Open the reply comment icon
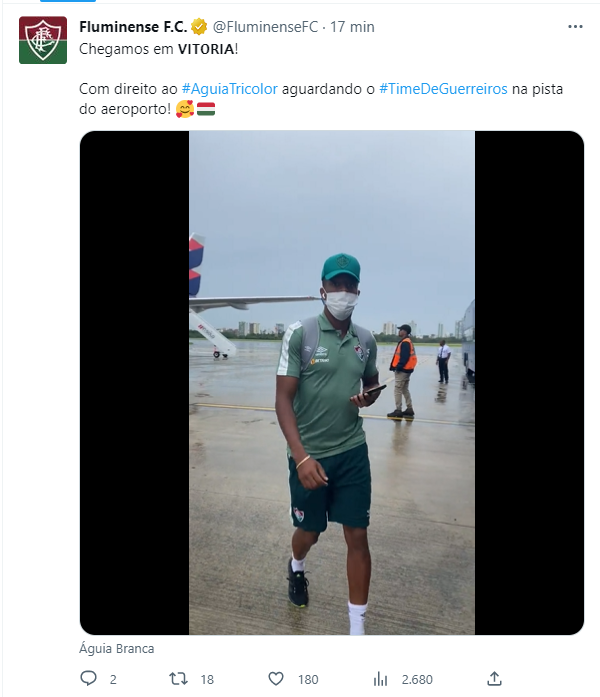Image resolution: width=600 pixels, height=697 pixels. pyautogui.click(x=88, y=678)
